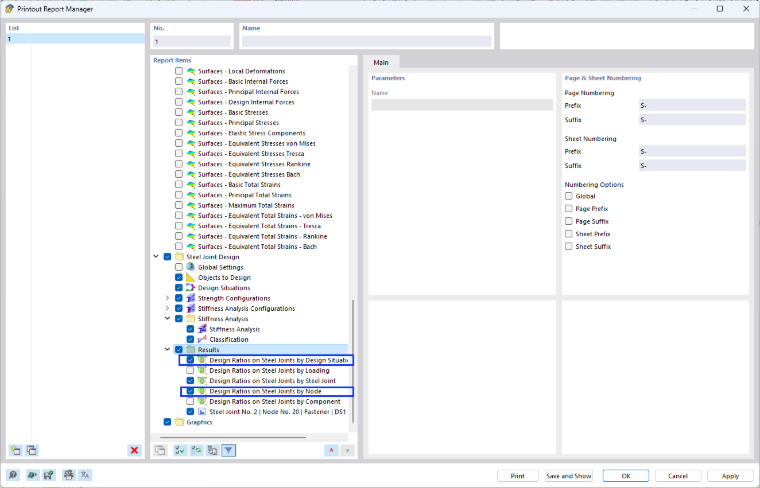The height and width of the screenshot is (488, 760).
Task: Toggle the blue filter funnel button
Action: tap(229, 451)
